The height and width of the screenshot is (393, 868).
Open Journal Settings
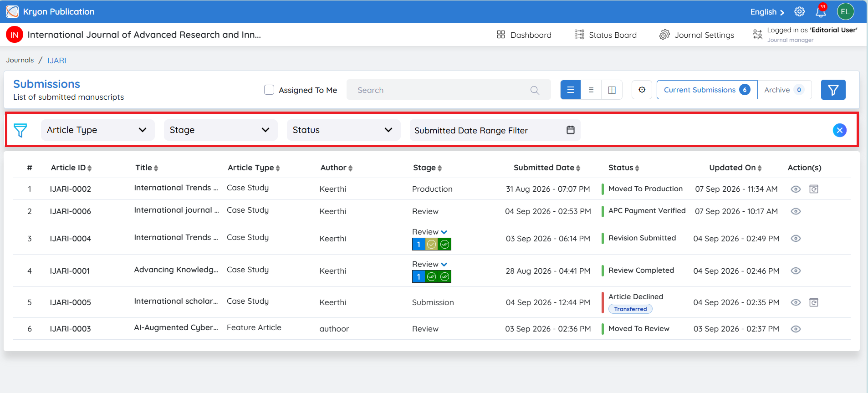pos(697,35)
